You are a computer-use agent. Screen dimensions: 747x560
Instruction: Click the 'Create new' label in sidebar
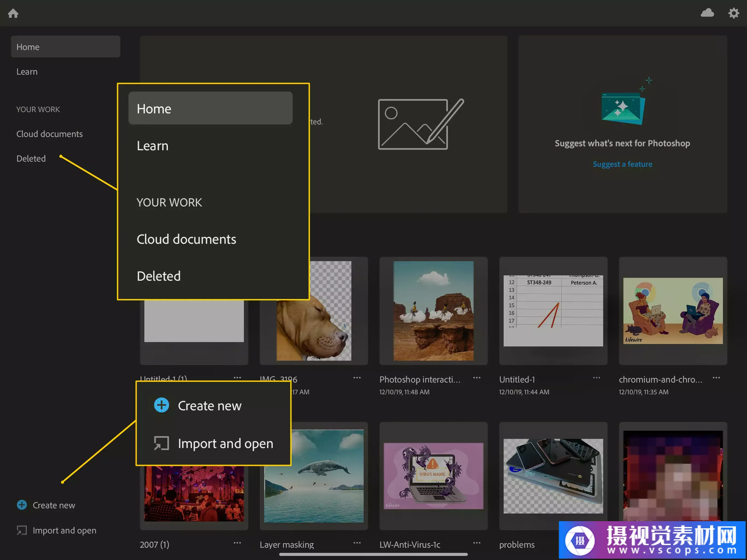54,505
